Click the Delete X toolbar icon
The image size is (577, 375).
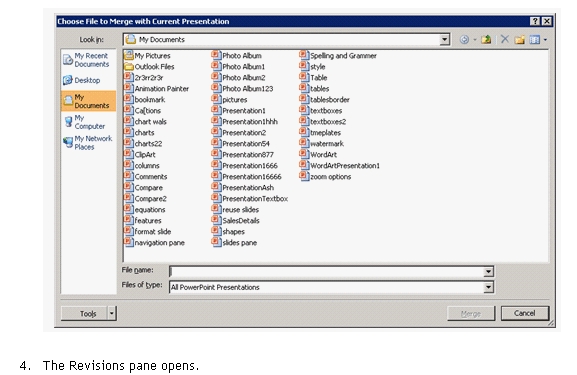click(505, 39)
